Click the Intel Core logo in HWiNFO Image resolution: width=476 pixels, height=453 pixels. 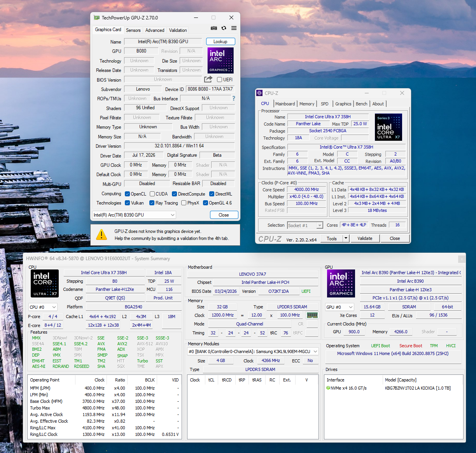pos(45,283)
